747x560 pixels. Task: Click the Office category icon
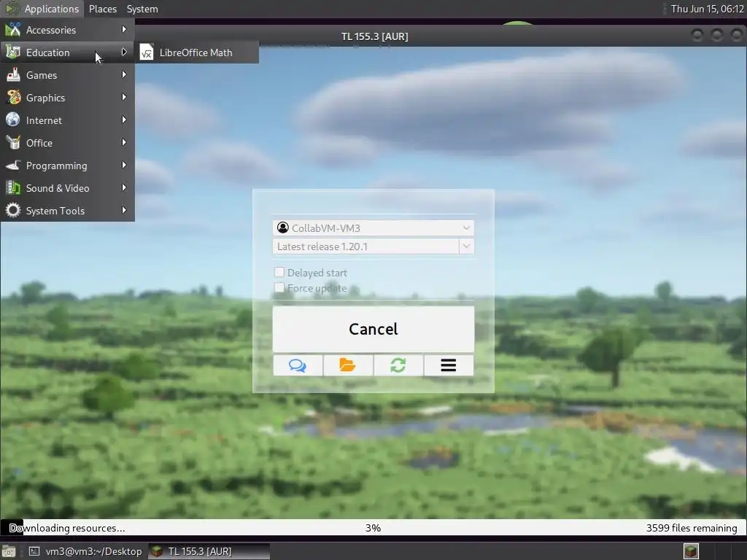pos(13,142)
